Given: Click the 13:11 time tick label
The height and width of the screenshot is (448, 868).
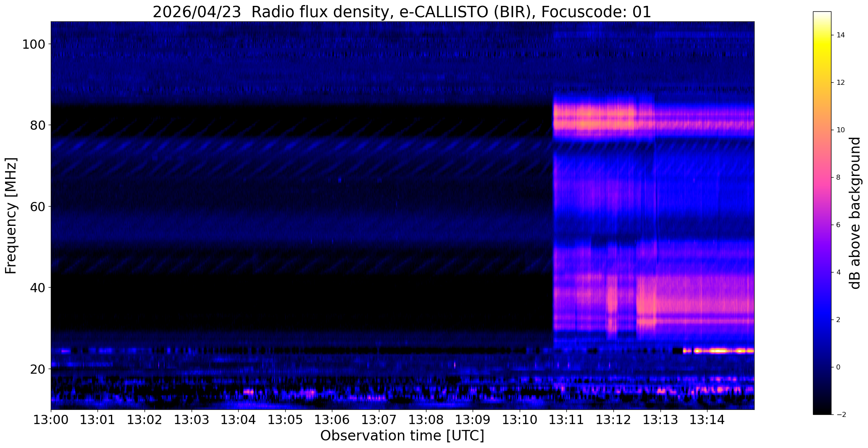Looking at the screenshot, I should (566, 419).
